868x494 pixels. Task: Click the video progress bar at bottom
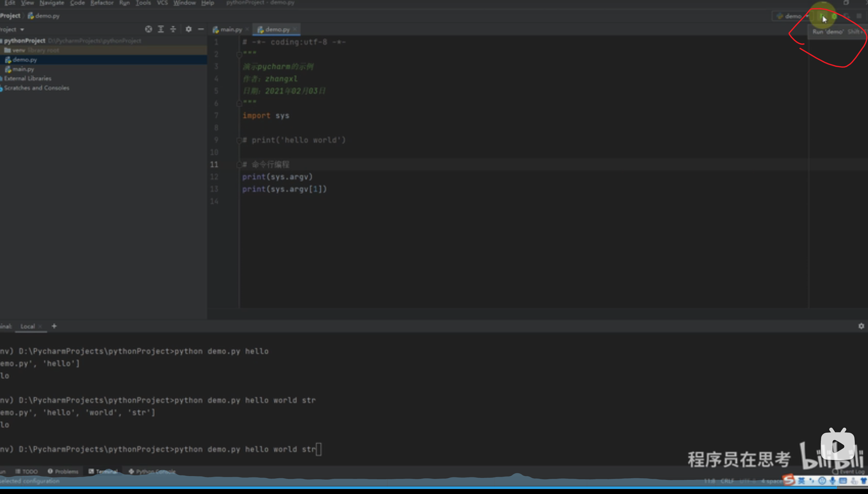point(434,487)
